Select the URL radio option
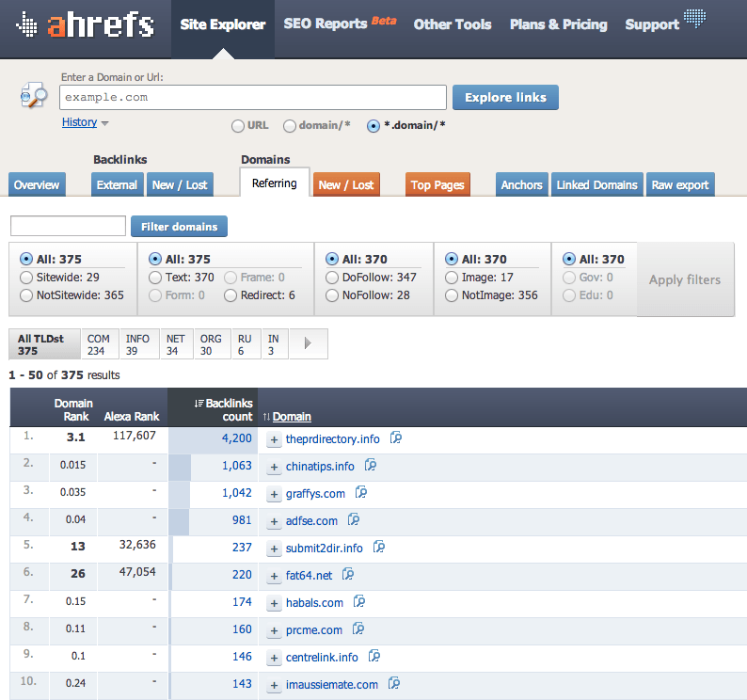 [238, 126]
